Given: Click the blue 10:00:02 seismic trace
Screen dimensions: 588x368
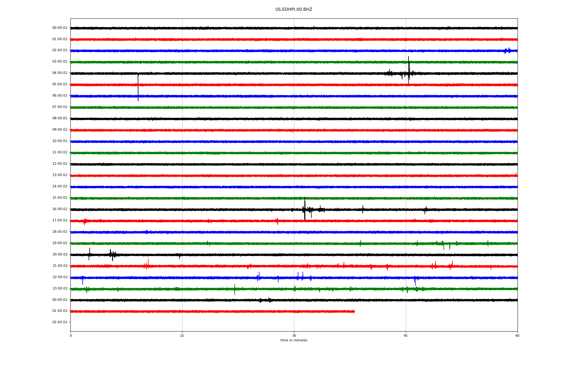Looking at the screenshot, I should click(294, 142).
